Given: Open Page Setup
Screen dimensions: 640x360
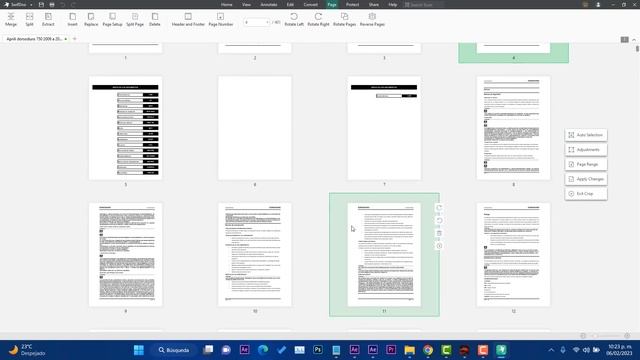Looking at the screenshot, I should [x=112, y=19].
